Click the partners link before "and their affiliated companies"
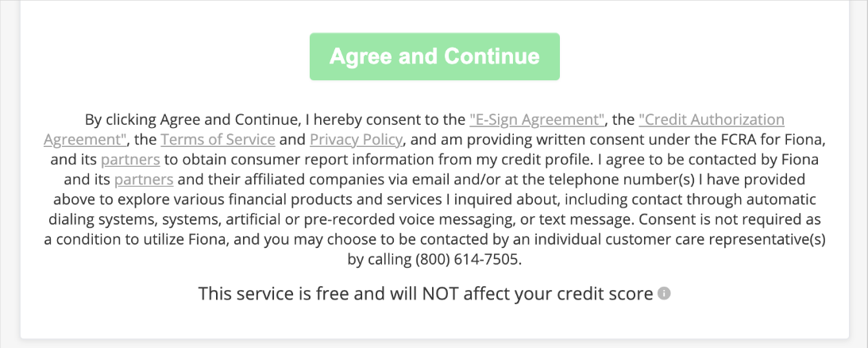 (144, 180)
